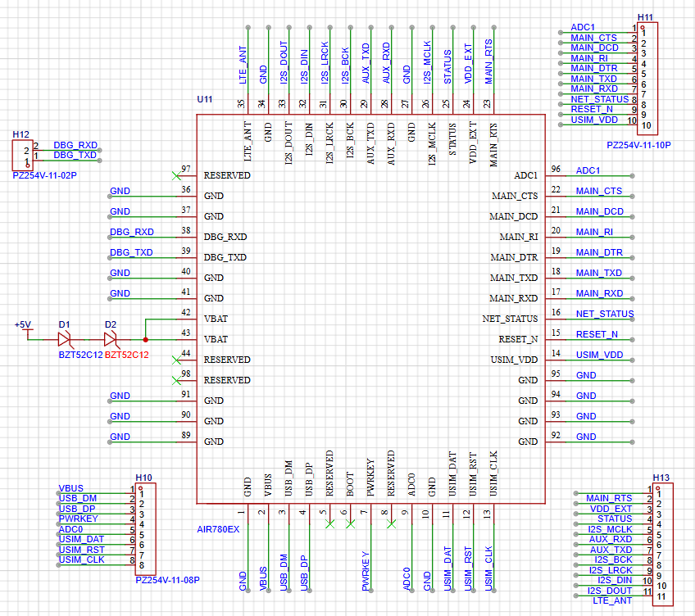Click the PWRKEY pin name inside U11
Viewport: 695px width, 616px height.
point(370,478)
